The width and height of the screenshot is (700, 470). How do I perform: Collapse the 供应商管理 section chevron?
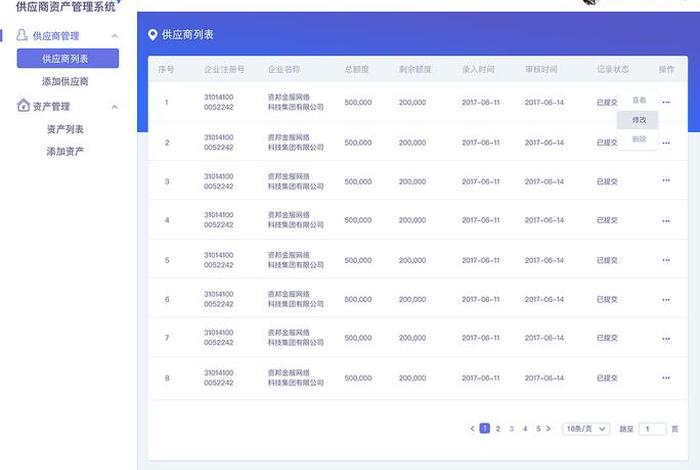click(115, 36)
